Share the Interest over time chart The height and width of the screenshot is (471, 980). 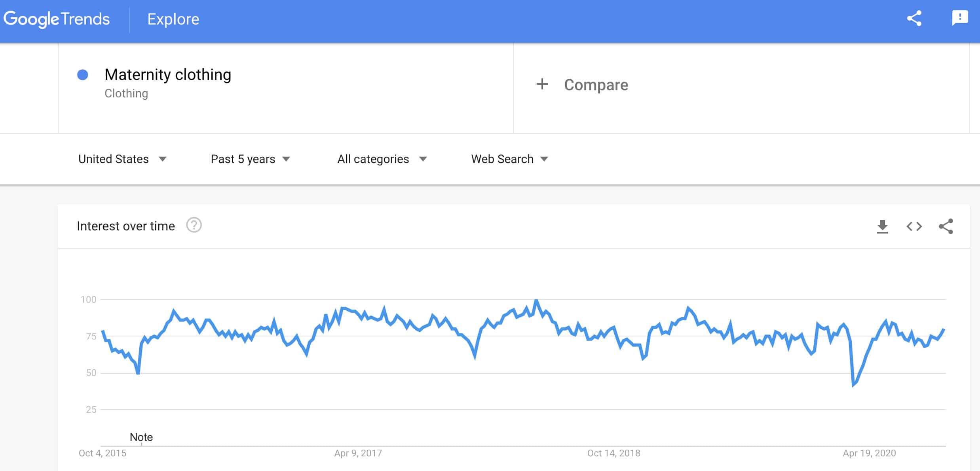(946, 226)
